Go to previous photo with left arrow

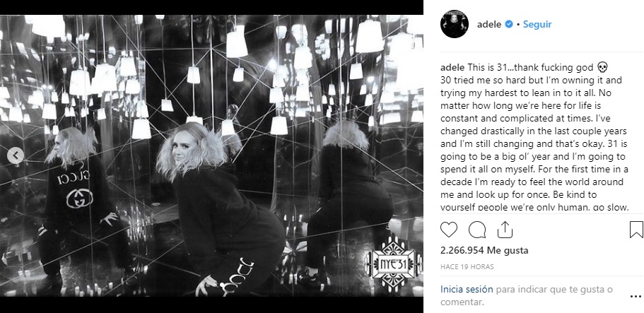coord(16,155)
